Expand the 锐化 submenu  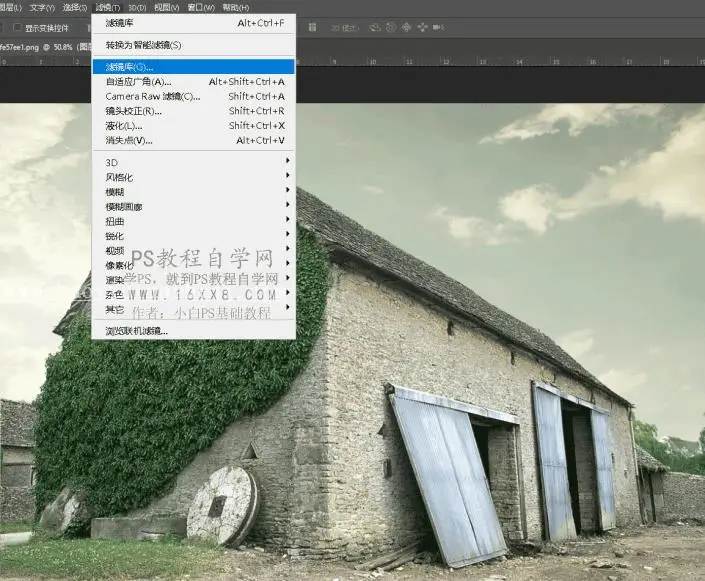[x=194, y=236]
